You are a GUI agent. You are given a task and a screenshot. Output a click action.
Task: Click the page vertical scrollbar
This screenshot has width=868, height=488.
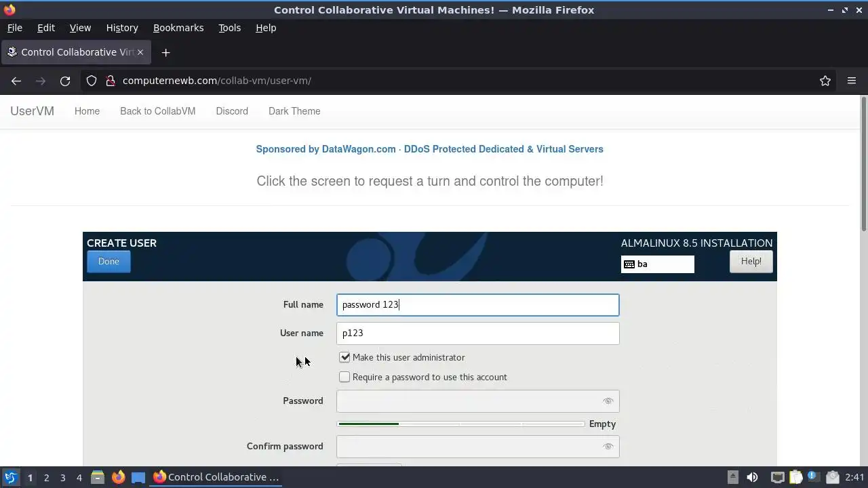(864, 165)
